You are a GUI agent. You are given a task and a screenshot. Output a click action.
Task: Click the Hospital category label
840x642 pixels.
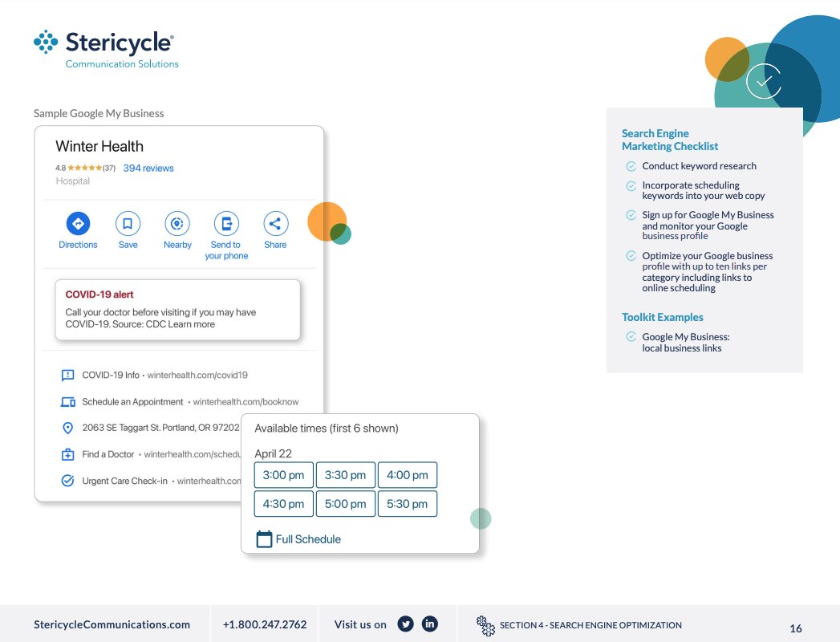coord(73,181)
